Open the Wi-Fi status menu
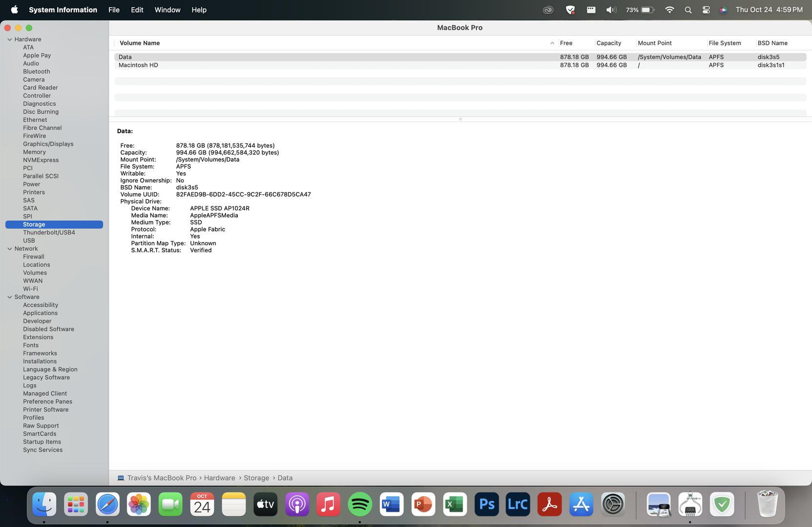The height and width of the screenshot is (527, 812). point(669,10)
